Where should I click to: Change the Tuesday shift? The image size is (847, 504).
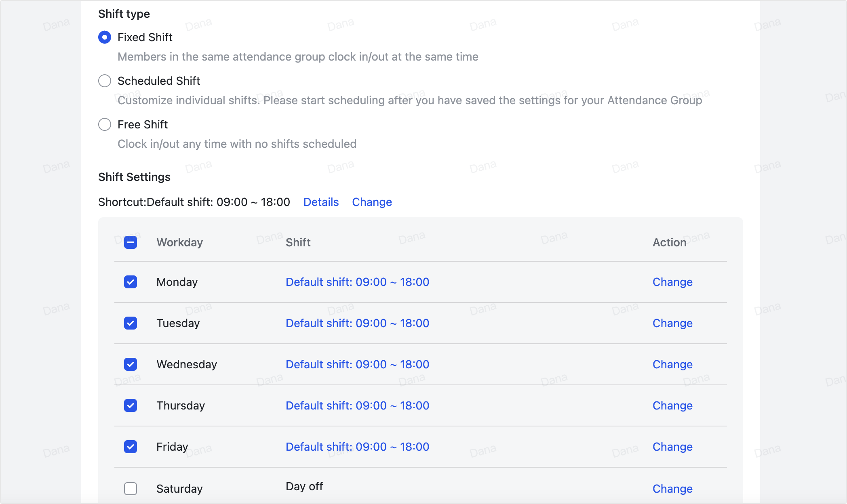point(672,323)
